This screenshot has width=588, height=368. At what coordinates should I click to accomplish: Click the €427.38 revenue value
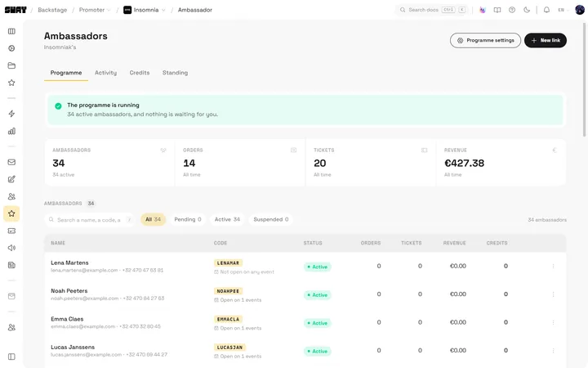coord(464,163)
